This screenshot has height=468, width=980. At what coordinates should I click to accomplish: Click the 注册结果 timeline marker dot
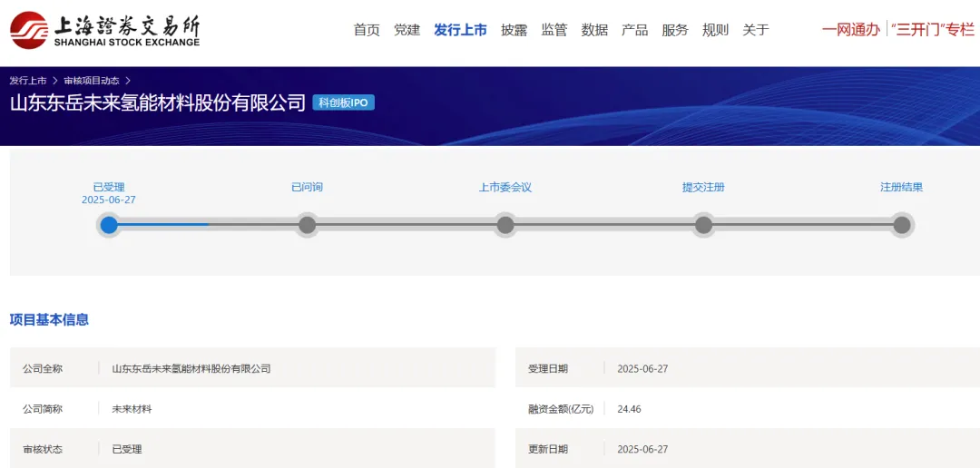click(x=902, y=225)
